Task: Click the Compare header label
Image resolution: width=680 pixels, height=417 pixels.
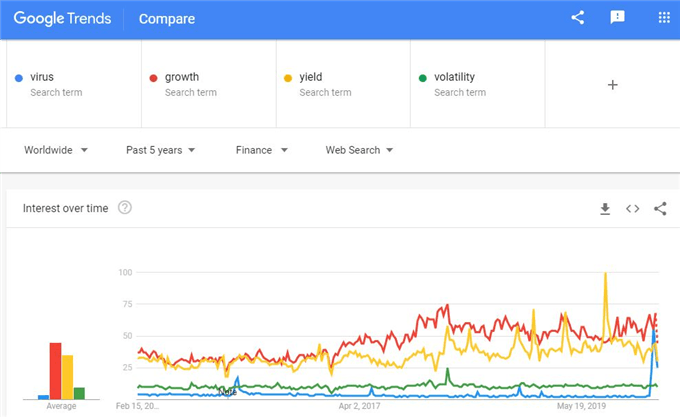Action: (x=167, y=19)
